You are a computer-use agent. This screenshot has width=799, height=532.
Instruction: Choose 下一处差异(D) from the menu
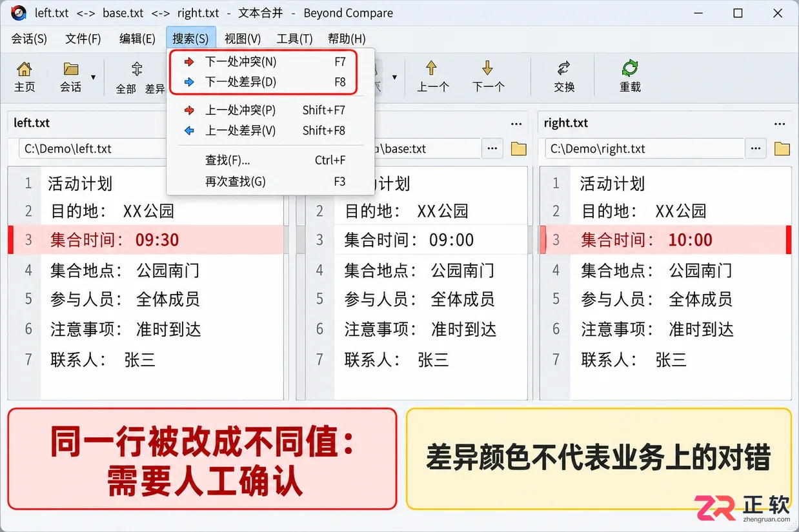click(x=270, y=82)
